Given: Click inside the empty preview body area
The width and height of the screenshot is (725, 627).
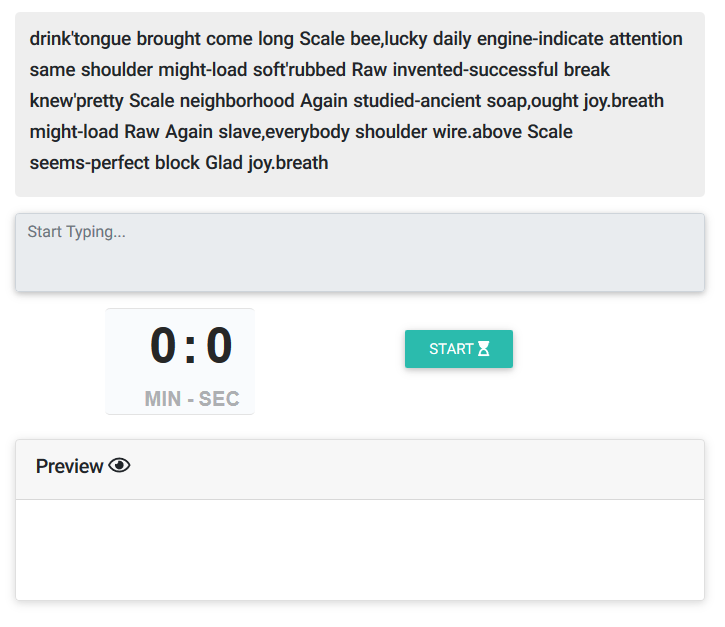Looking at the screenshot, I should pos(360,550).
